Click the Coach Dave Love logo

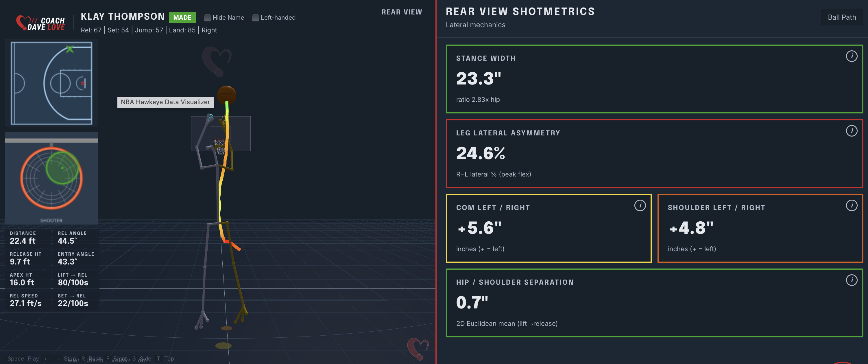pyautogui.click(x=40, y=23)
